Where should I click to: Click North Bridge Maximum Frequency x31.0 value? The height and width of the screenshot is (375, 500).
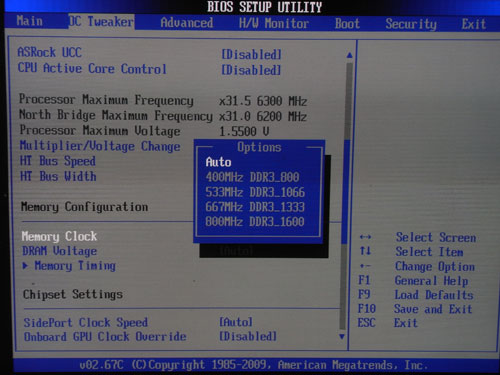click(263, 116)
